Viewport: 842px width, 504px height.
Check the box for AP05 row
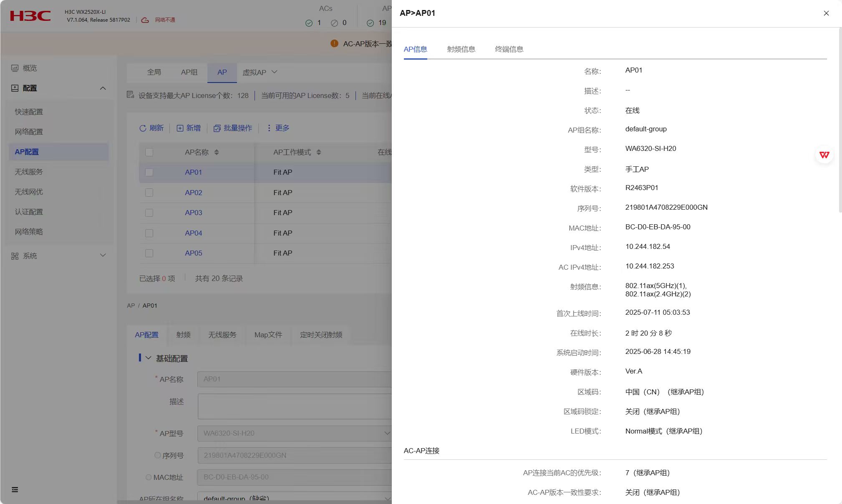(x=149, y=253)
